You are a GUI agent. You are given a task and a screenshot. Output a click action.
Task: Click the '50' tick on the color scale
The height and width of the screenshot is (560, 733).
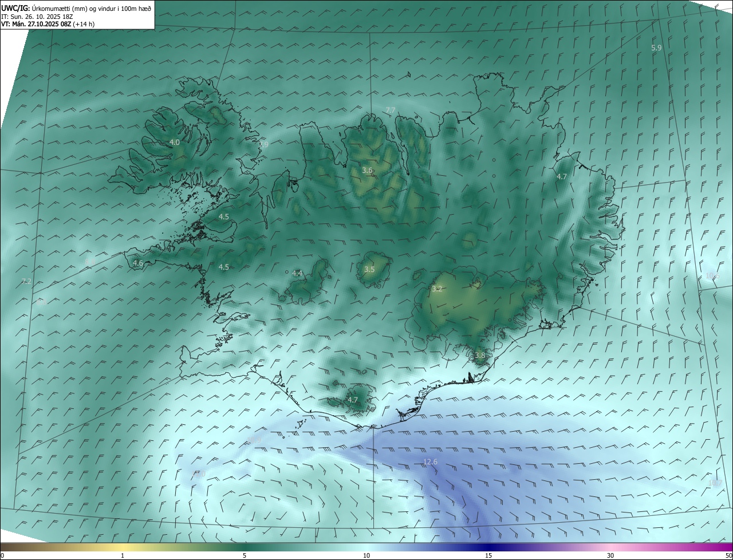coord(728,555)
